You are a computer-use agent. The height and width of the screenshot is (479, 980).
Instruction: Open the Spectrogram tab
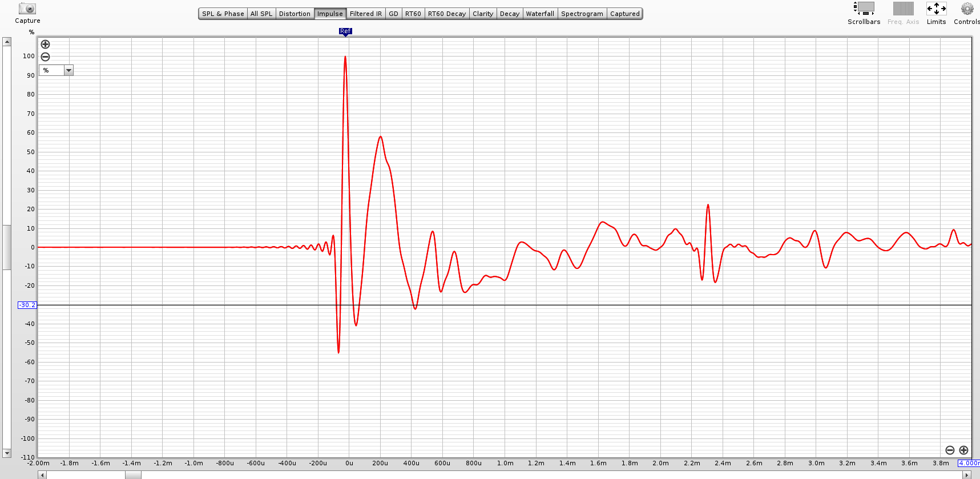582,14
